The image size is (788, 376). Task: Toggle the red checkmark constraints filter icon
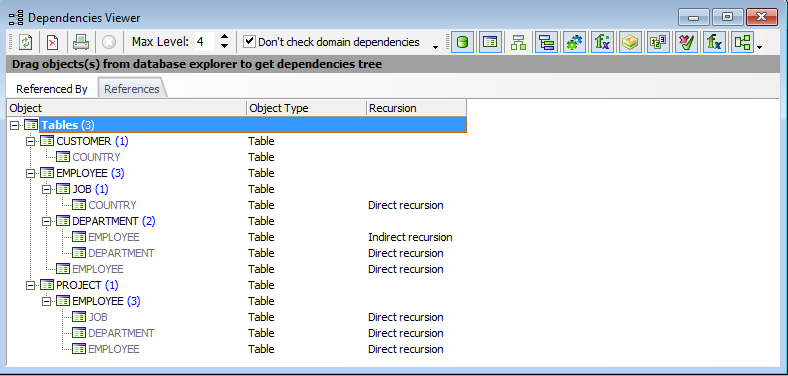click(x=685, y=42)
